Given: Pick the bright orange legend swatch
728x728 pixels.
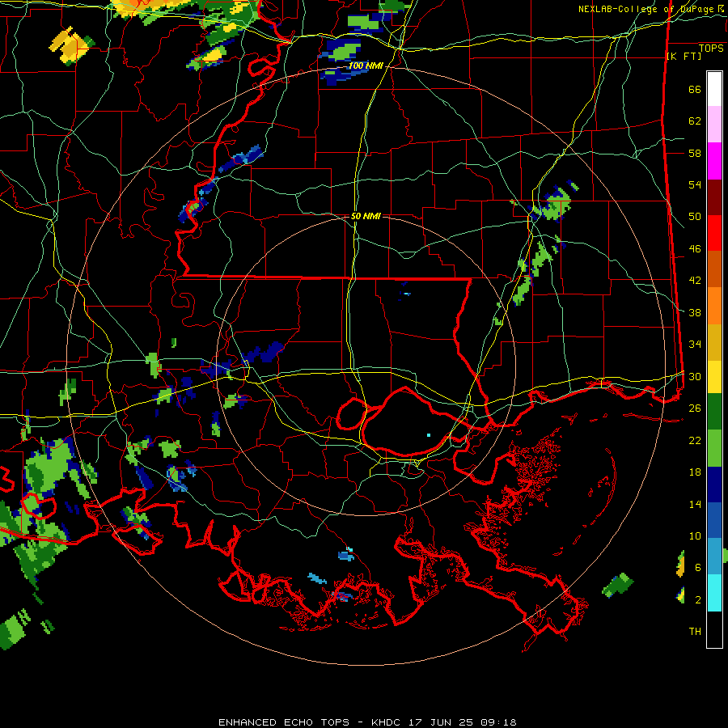Looking at the screenshot, I should coord(714,306).
